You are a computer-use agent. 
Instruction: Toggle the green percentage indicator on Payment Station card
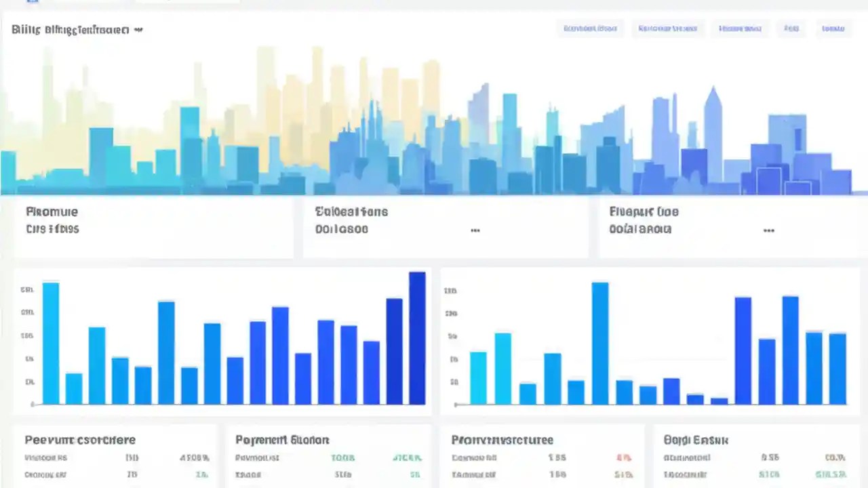pos(407,457)
